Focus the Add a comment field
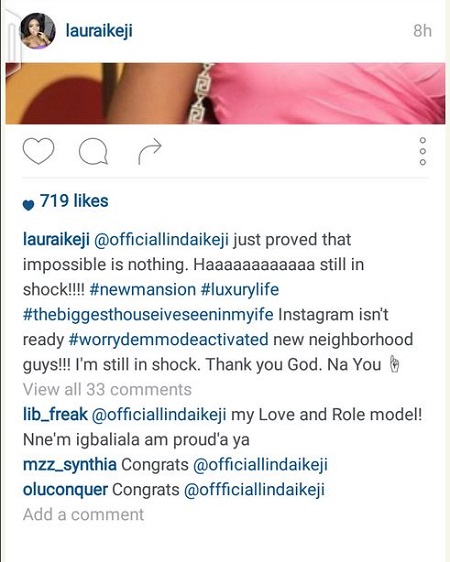The image size is (450, 562). pos(83,515)
